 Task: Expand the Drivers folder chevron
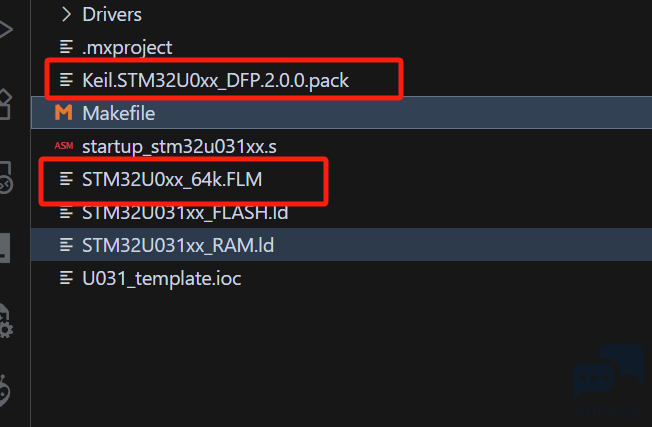(66, 15)
